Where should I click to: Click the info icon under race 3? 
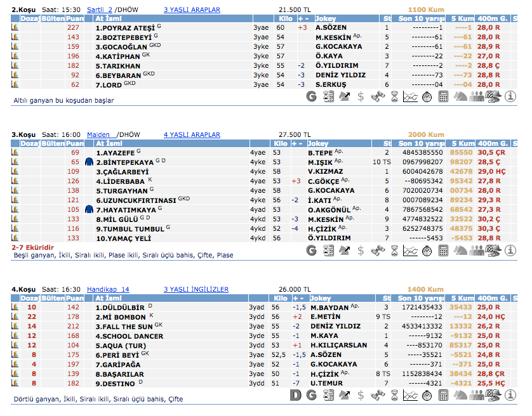511,250
